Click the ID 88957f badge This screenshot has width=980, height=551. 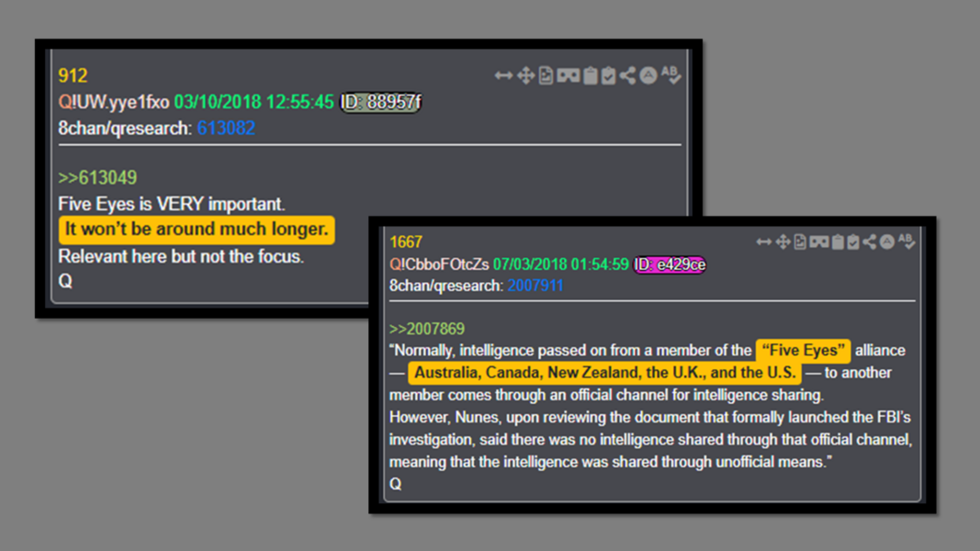(380, 102)
